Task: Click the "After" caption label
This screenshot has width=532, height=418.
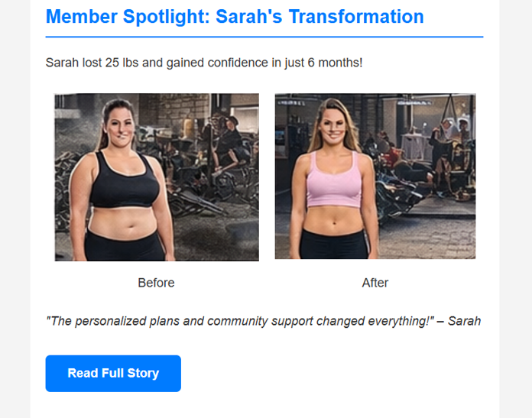Action: click(375, 283)
